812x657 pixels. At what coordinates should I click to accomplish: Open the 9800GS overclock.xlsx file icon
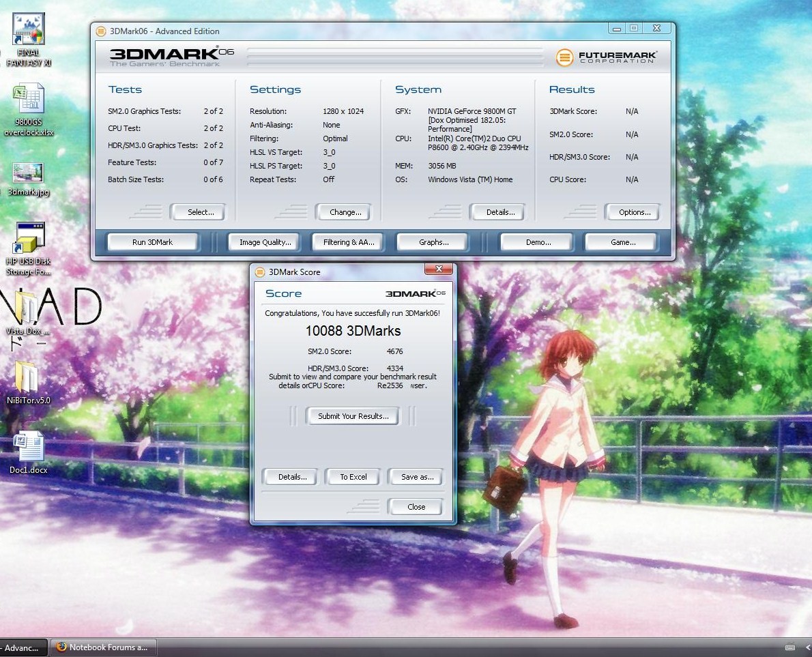[29, 110]
